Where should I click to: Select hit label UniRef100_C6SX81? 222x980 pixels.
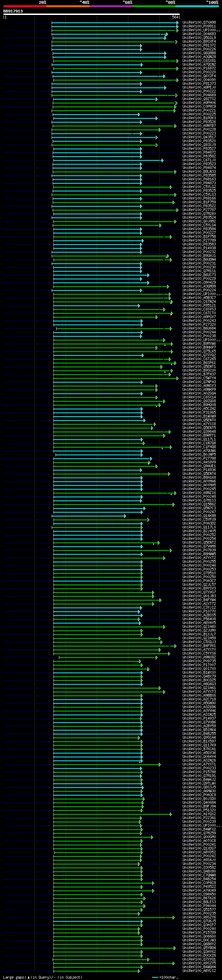pyautogui.click(x=199, y=60)
